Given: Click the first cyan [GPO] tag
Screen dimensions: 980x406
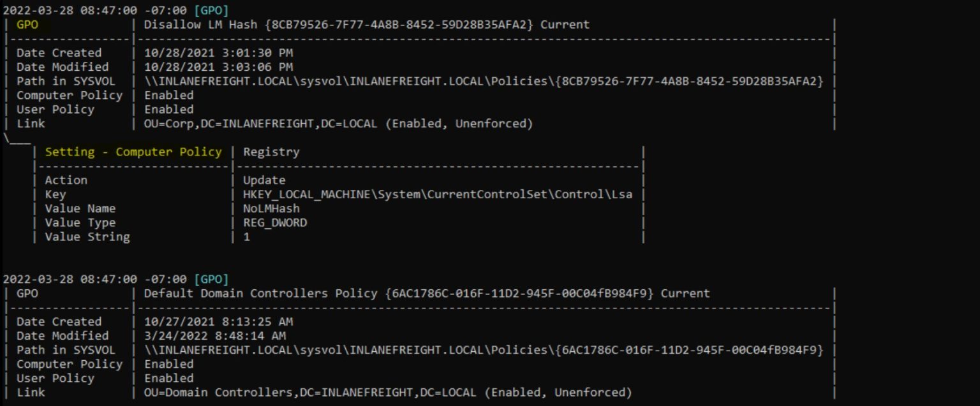Looking at the screenshot, I should coord(211,10).
